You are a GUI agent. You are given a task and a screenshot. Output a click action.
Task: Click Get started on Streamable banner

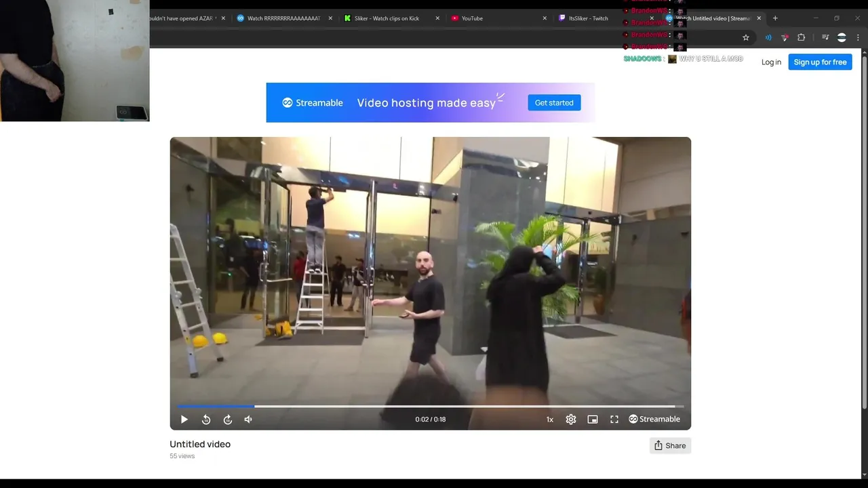[554, 103]
